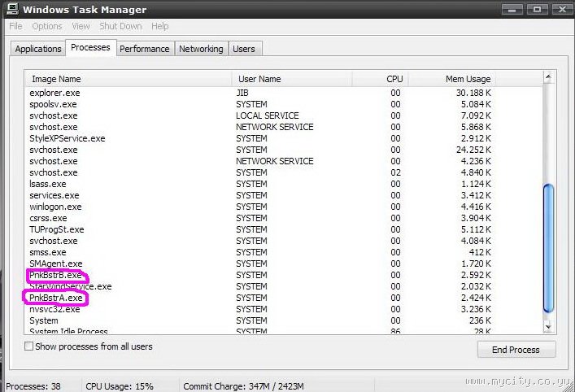
Task: Sort by CPU column header
Action: coord(381,79)
